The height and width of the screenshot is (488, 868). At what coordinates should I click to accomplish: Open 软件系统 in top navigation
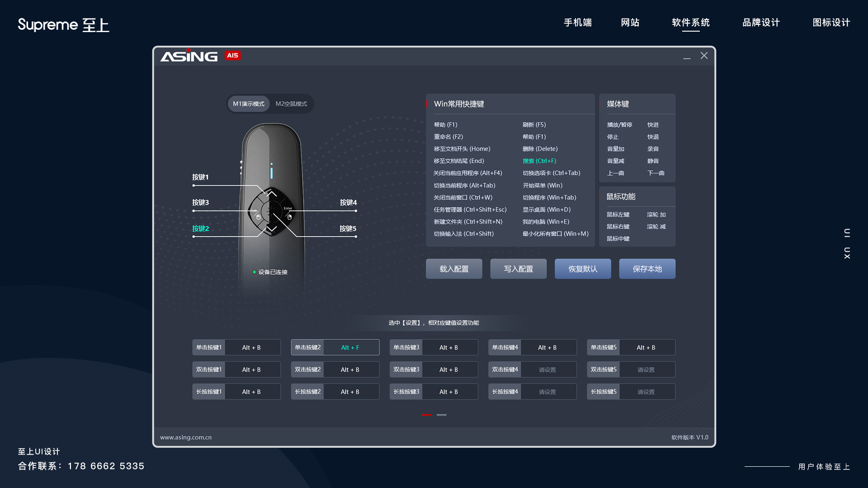pyautogui.click(x=691, y=23)
